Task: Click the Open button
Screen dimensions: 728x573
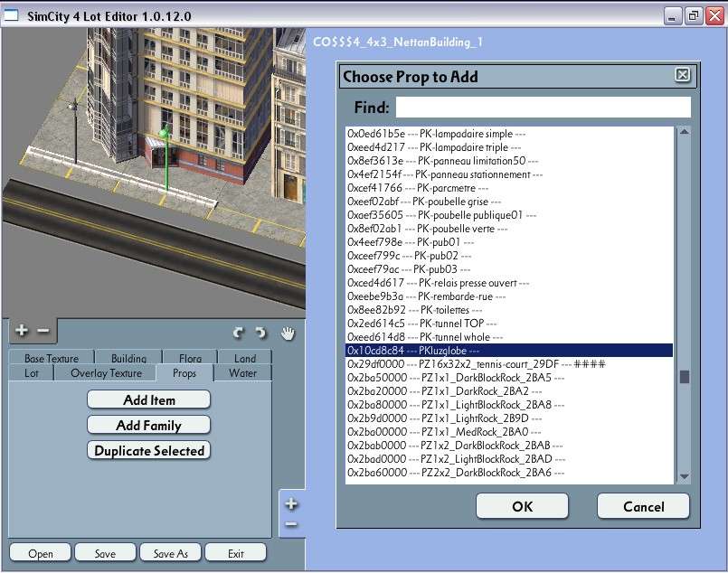Action: click(x=41, y=553)
